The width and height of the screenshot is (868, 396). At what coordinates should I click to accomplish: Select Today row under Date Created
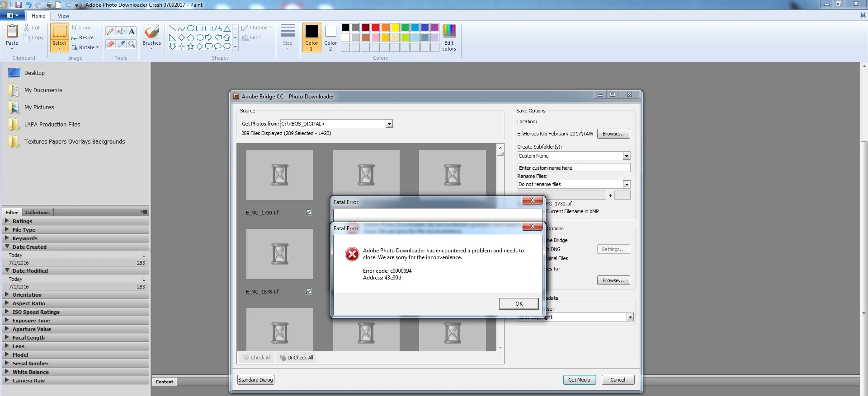coord(75,255)
